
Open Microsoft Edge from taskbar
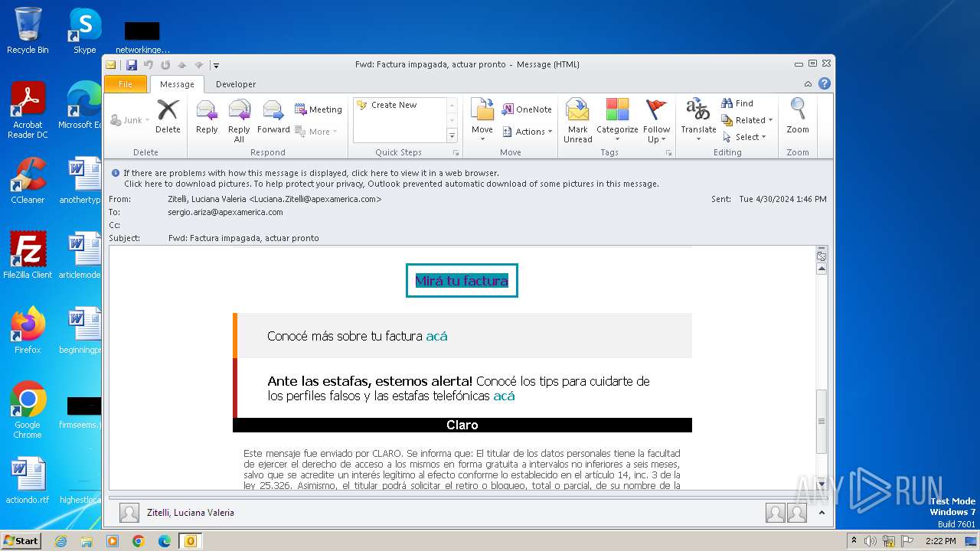(164, 541)
